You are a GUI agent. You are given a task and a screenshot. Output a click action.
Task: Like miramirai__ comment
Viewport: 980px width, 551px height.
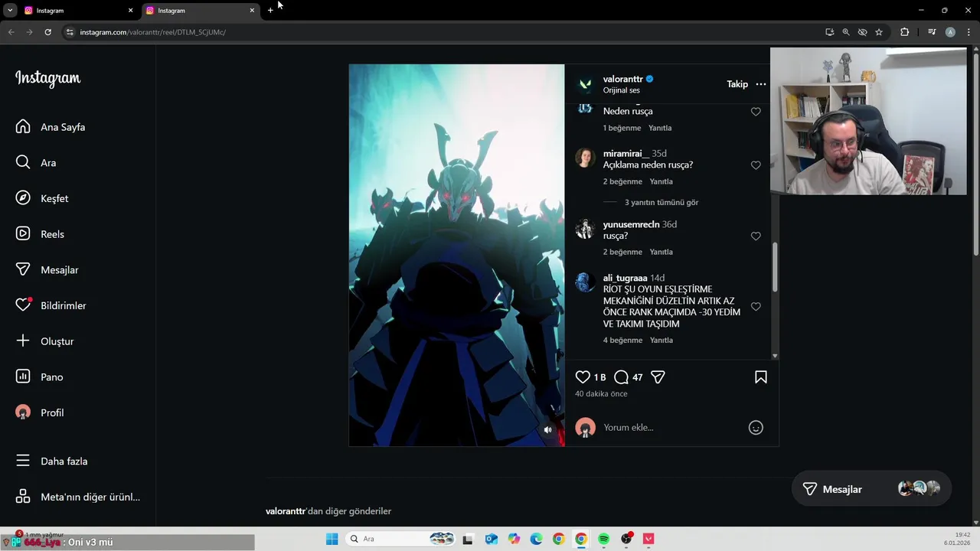point(756,165)
